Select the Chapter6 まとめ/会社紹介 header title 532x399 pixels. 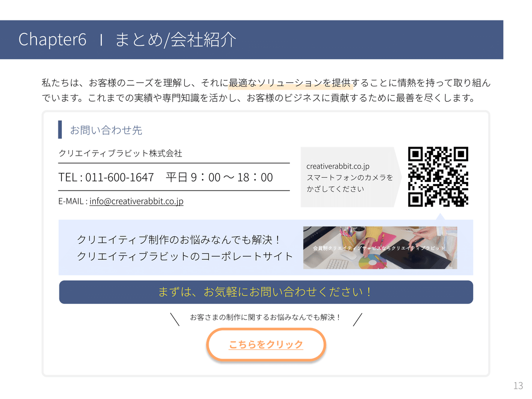point(127,40)
